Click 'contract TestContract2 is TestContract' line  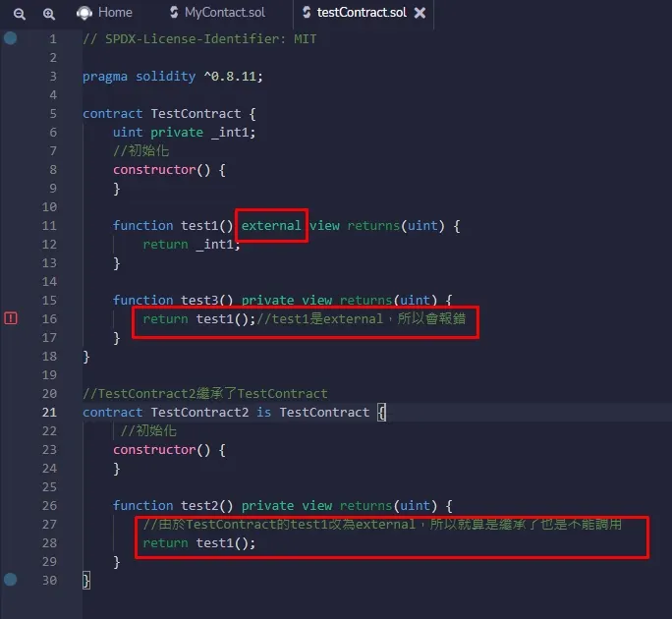(235, 413)
